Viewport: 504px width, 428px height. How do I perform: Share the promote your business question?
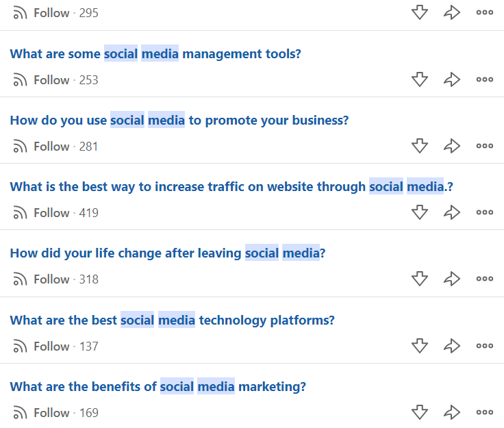click(x=452, y=146)
